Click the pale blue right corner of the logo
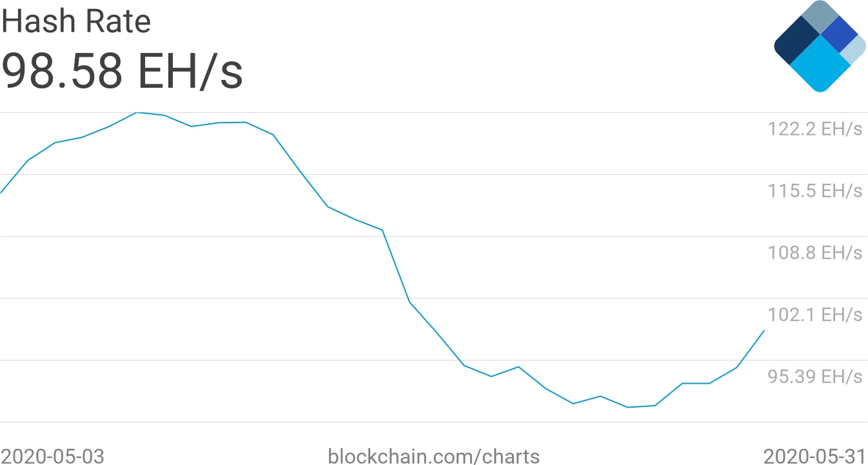The width and height of the screenshot is (868, 465). coord(854,50)
